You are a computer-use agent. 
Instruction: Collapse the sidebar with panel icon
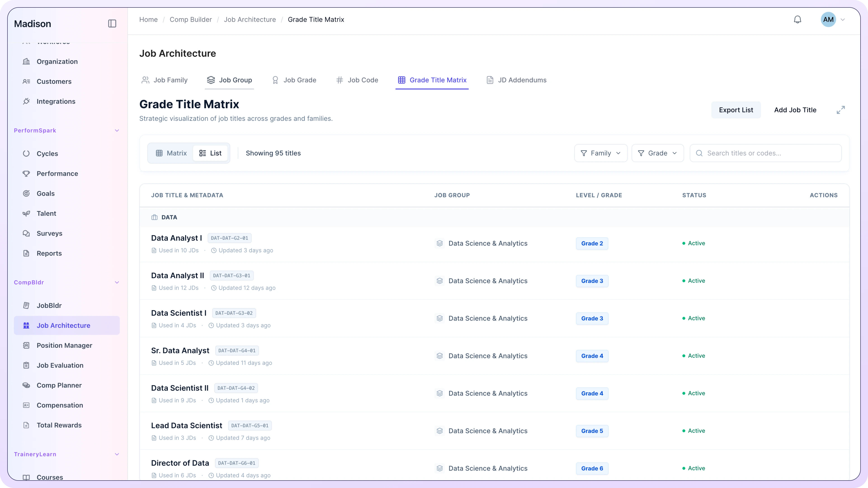[x=112, y=23]
